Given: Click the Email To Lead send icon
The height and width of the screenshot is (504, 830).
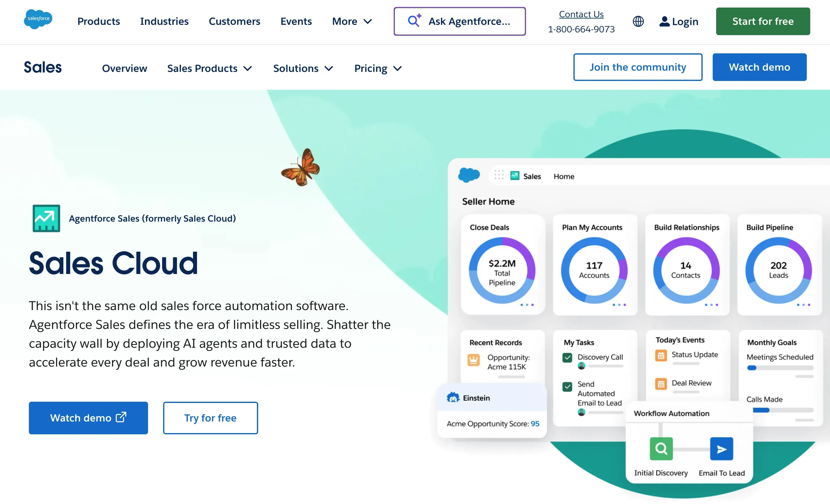Looking at the screenshot, I should pos(721,448).
